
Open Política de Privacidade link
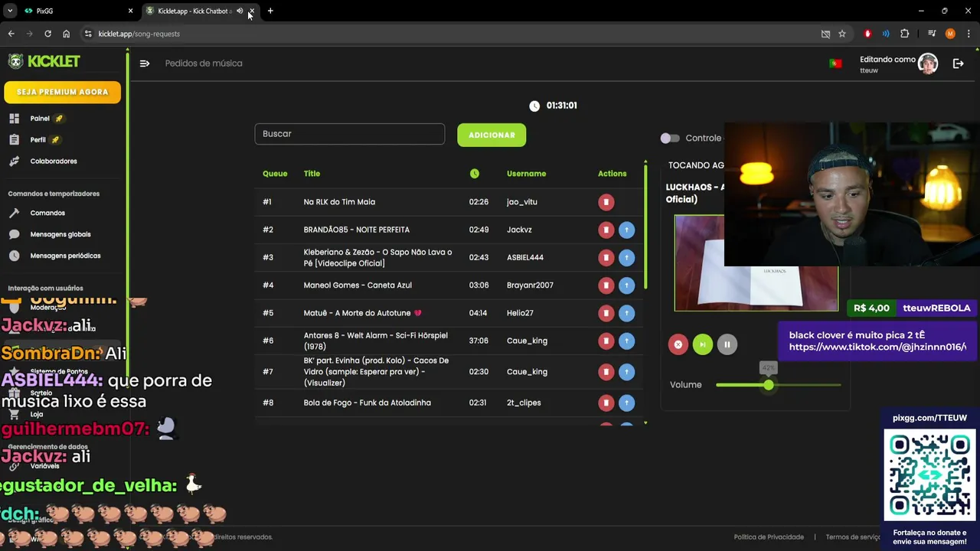tap(769, 537)
